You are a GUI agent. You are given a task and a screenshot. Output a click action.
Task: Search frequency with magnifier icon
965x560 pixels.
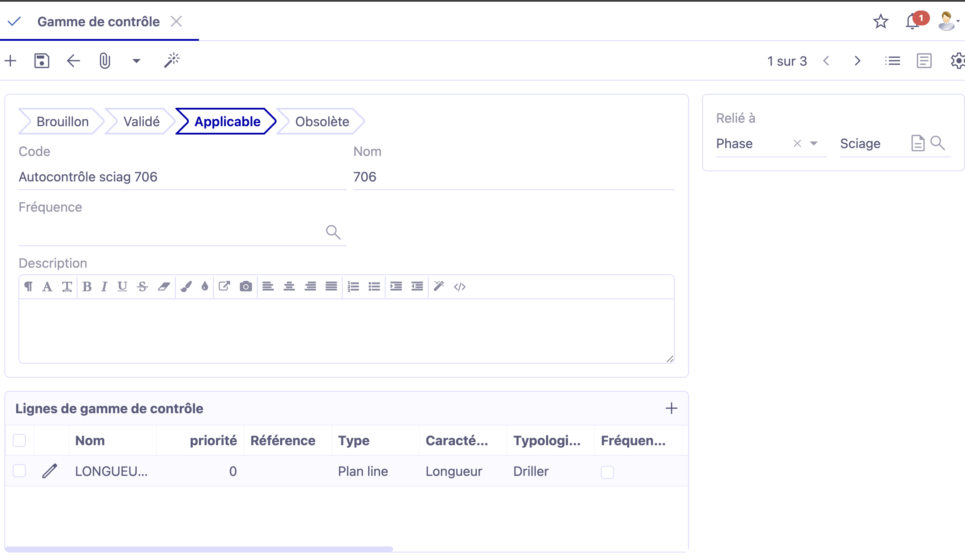[x=333, y=232]
